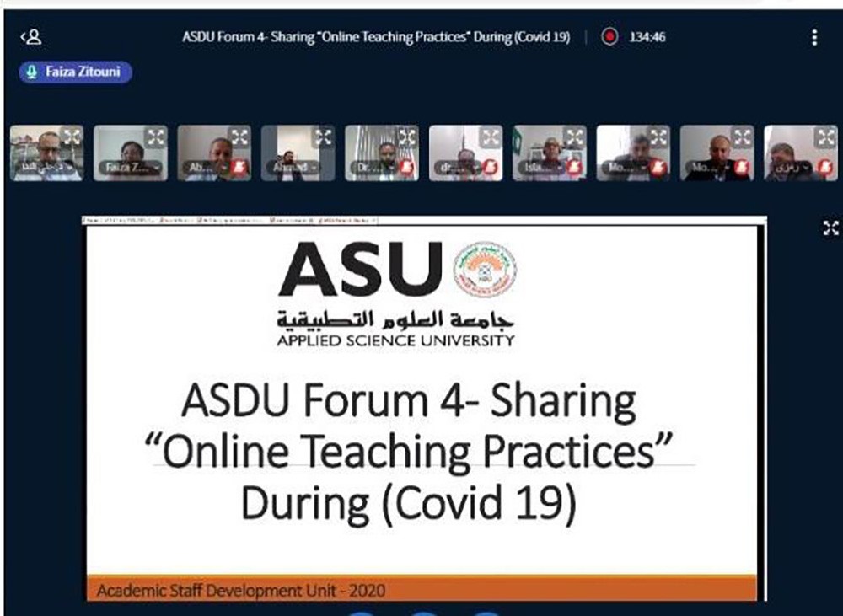Fullscreen the Ab... webcam
Image resolution: width=843 pixels, height=616 pixels.
(x=239, y=137)
